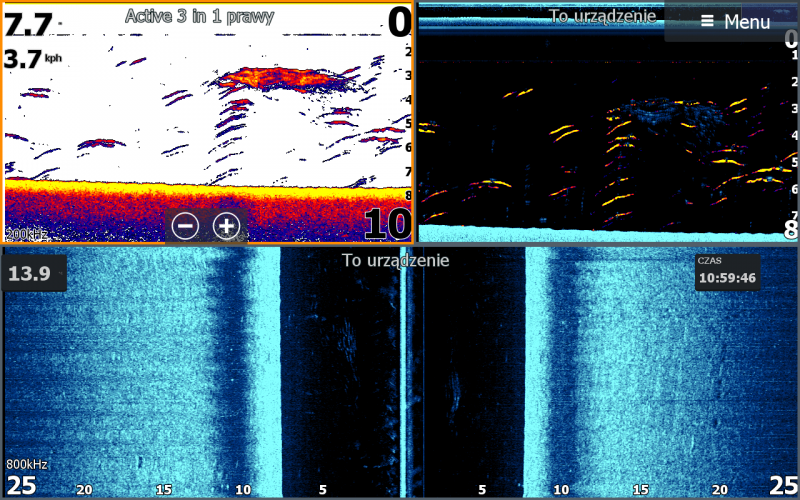
Task: Tap the 200kHz frequency label
Action: pyautogui.click(x=27, y=234)
